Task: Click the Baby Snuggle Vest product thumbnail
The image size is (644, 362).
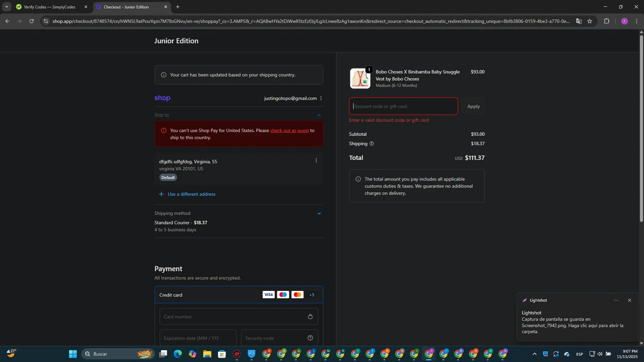Action: (360, 78)
